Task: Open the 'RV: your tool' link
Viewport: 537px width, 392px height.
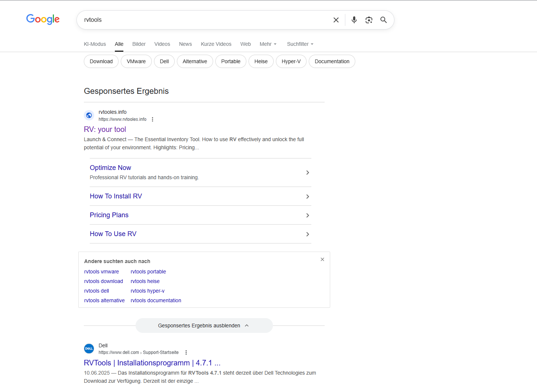Action: pos(105,129)
